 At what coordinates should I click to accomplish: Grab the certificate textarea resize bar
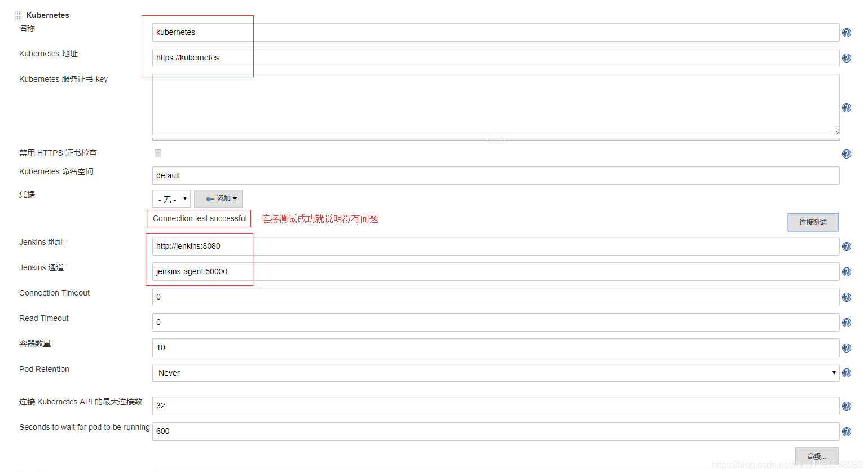[x=496, y=139]
